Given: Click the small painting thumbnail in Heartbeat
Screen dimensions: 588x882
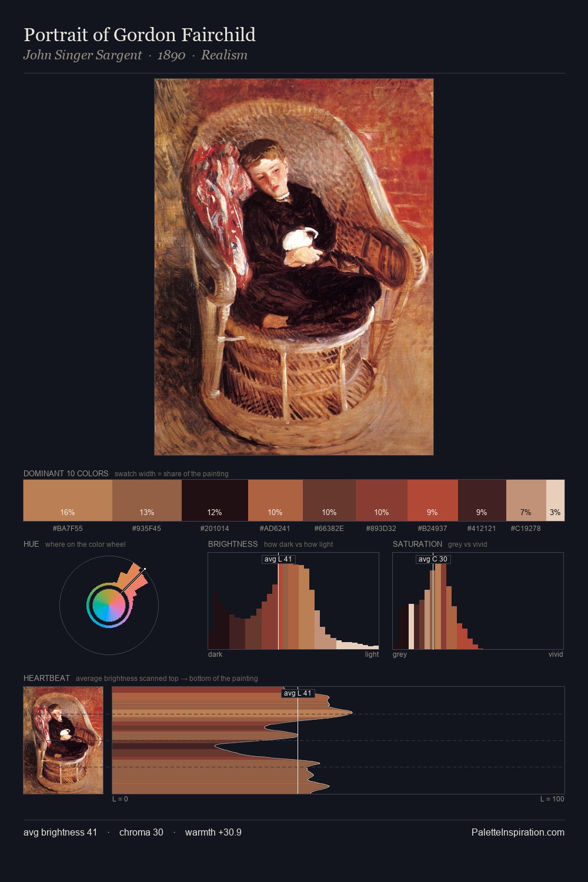Looking at the screenshot, I should pyautogui.click(x=64, y=740).
